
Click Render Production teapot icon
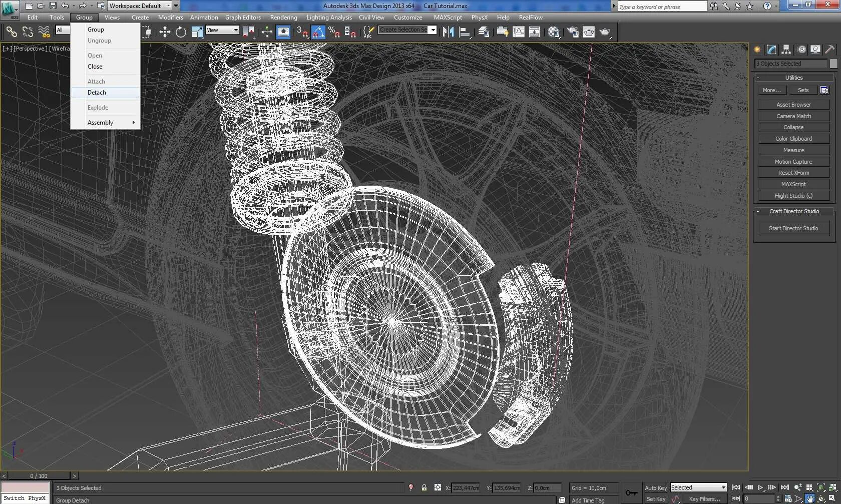(x=605, y=32)
